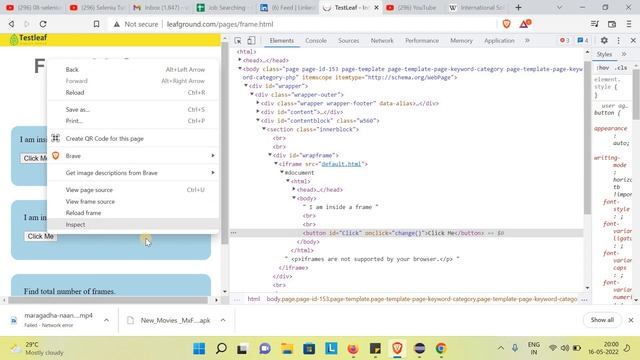Expand the head element node

coord(240,60)
